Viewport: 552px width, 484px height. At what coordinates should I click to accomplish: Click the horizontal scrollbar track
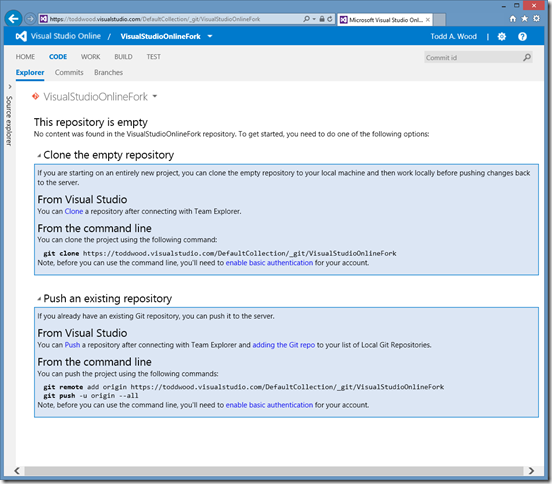(274, 471)
